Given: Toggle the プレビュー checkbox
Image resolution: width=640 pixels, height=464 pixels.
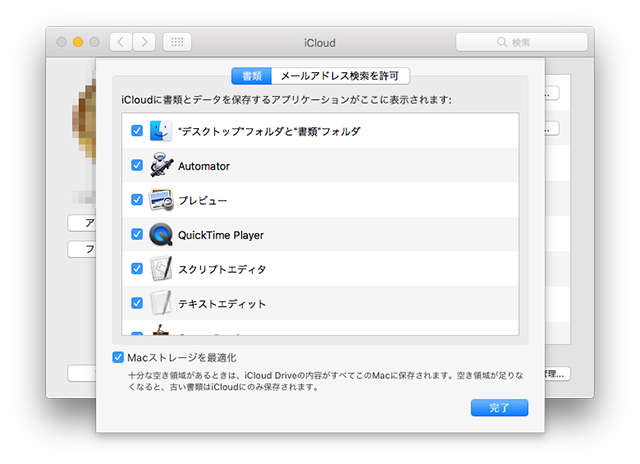Looking at the screenshot, I should tap(137, 200).
